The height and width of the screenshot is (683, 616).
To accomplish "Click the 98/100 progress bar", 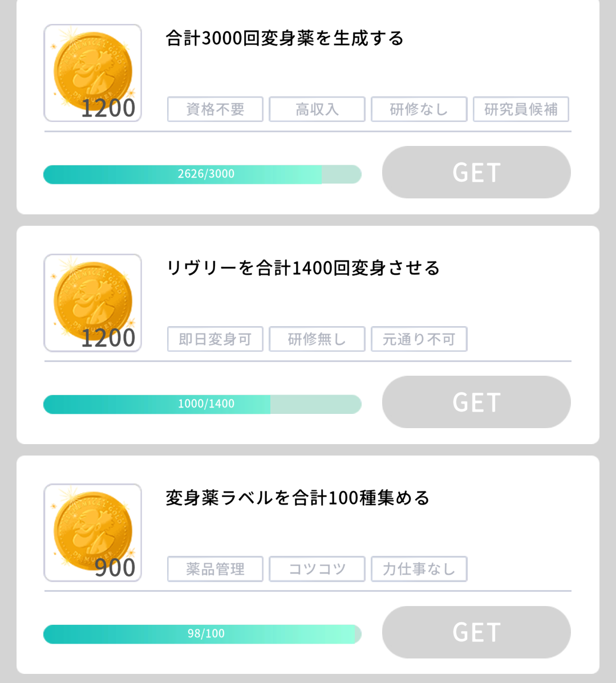I will click(x=202, y=634).
